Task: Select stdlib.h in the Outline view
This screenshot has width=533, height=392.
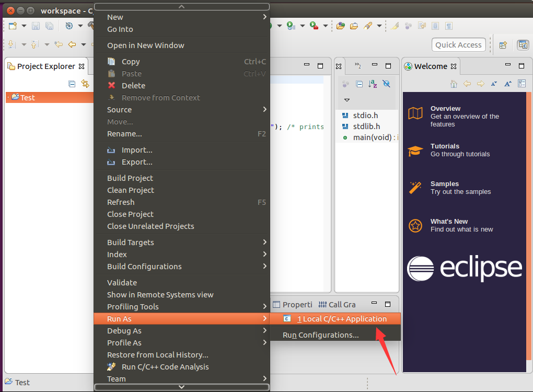Action: (x=366, y=126)
